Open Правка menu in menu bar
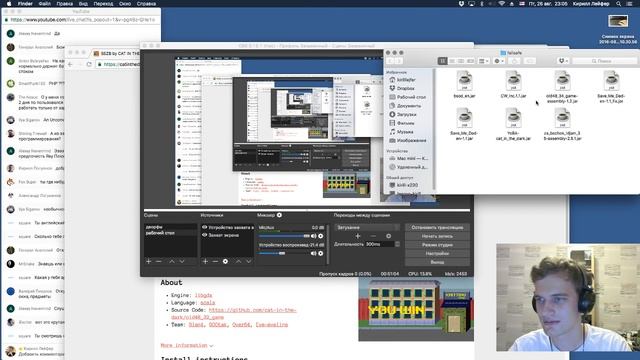 click(64, 4)
